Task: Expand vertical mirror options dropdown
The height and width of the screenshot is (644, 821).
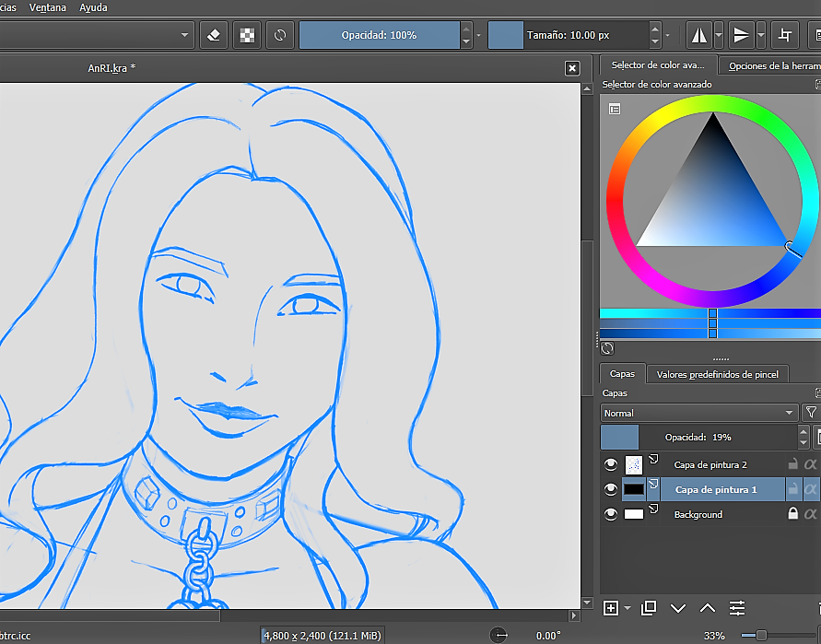Action: (x=761, y=35)
